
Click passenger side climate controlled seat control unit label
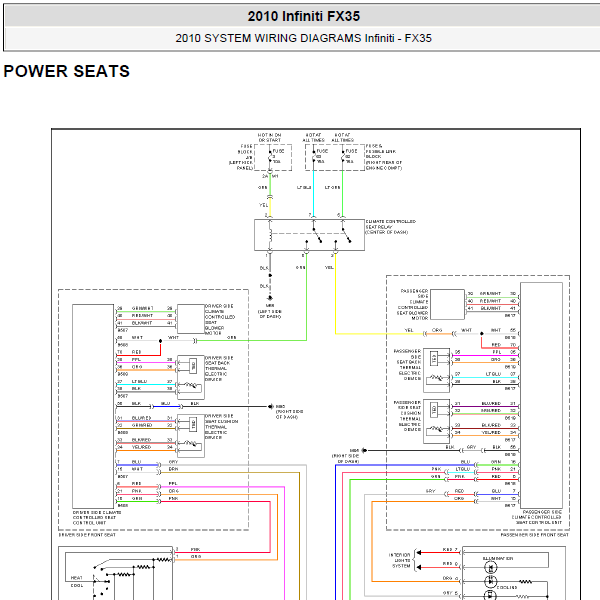tap(537, 517)
